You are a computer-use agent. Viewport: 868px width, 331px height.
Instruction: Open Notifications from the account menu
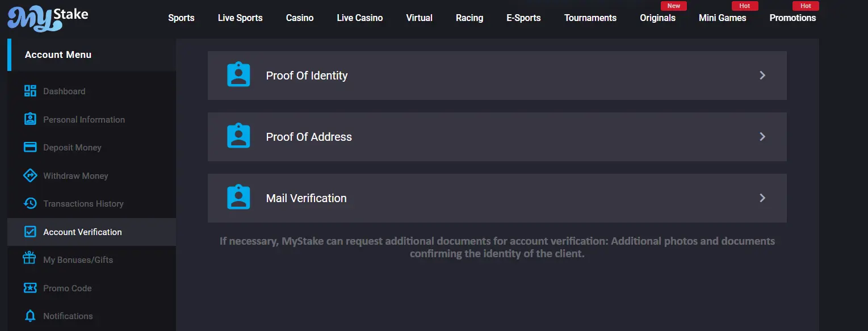[x=91, y=316]
